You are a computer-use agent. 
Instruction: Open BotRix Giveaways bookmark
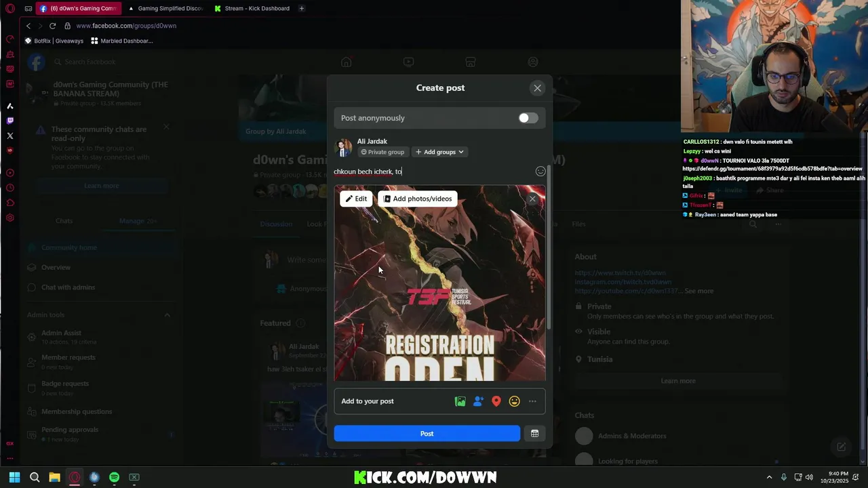54,41
